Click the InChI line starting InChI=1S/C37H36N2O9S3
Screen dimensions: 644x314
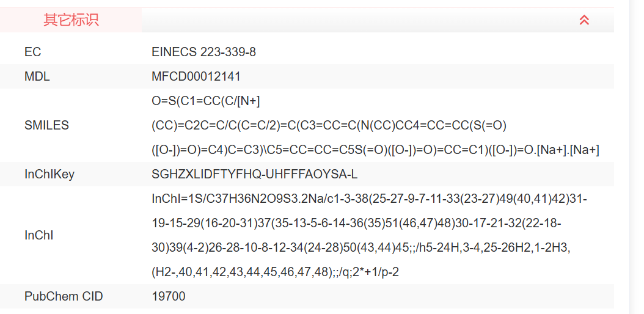[369, 199]
